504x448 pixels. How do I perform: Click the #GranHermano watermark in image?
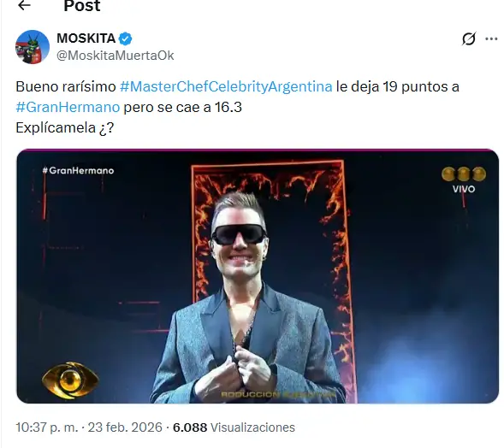(78, 170)
